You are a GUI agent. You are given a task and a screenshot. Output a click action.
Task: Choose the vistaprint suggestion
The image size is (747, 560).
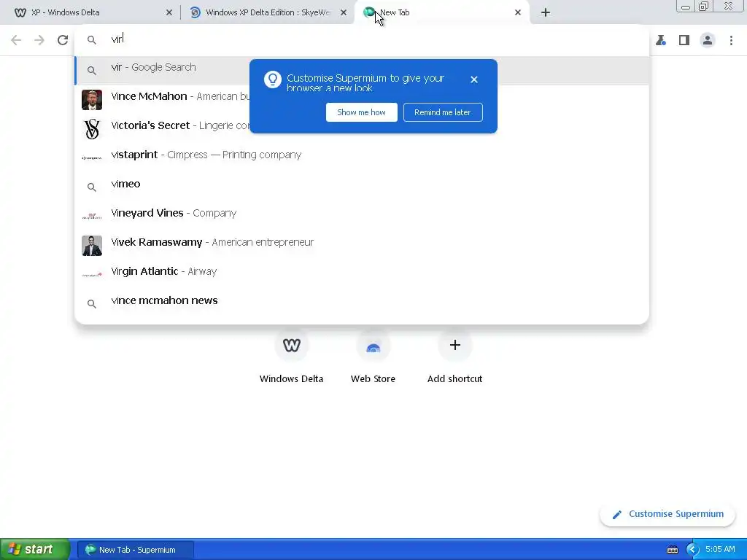[x=362, y=155]
